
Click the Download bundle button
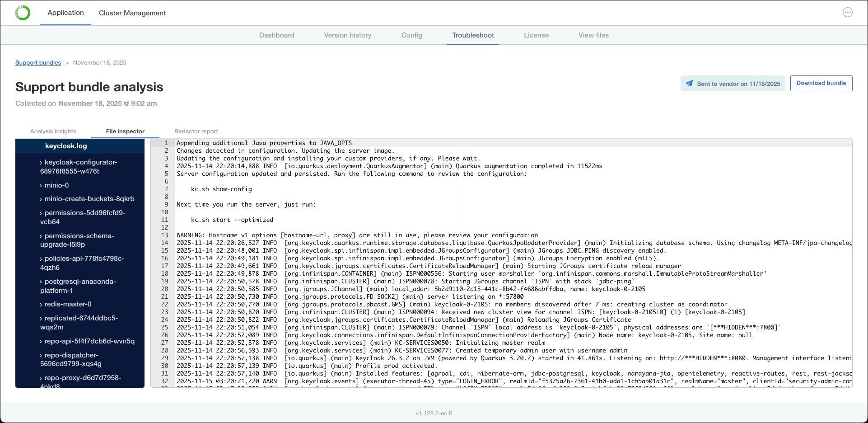(821, 83)
